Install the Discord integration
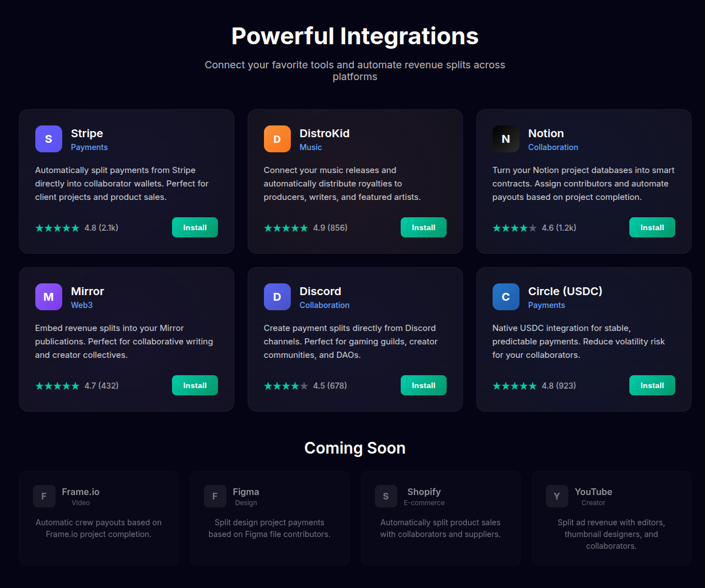Viewport: 705px width, 588px height. (x=424, y=385)
